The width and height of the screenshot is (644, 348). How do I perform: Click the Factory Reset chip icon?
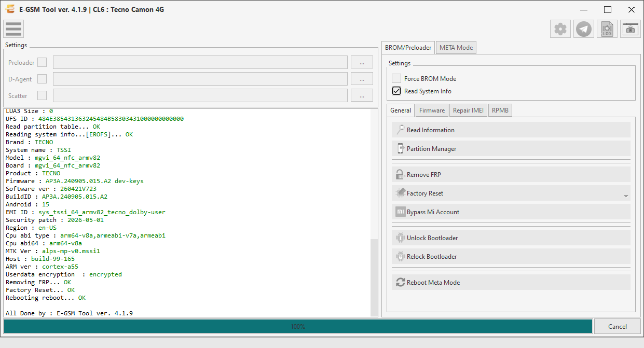(x=401, y=193)
